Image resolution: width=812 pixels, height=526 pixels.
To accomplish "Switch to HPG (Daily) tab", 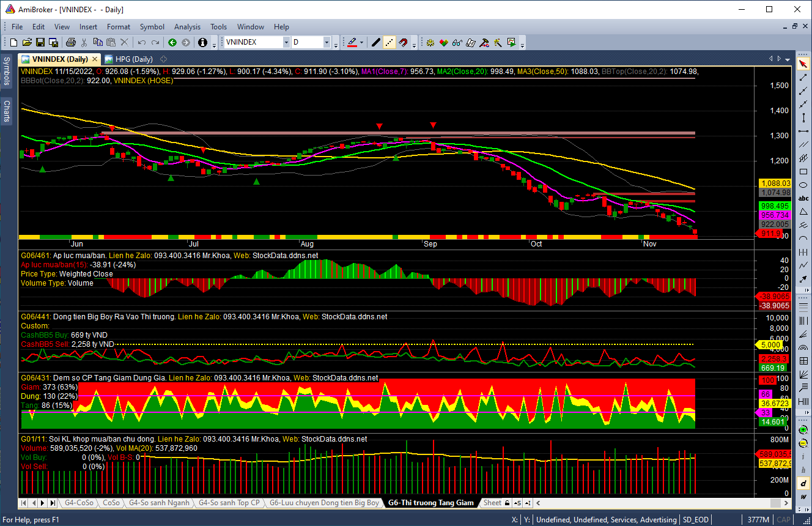I will [128, 59].
